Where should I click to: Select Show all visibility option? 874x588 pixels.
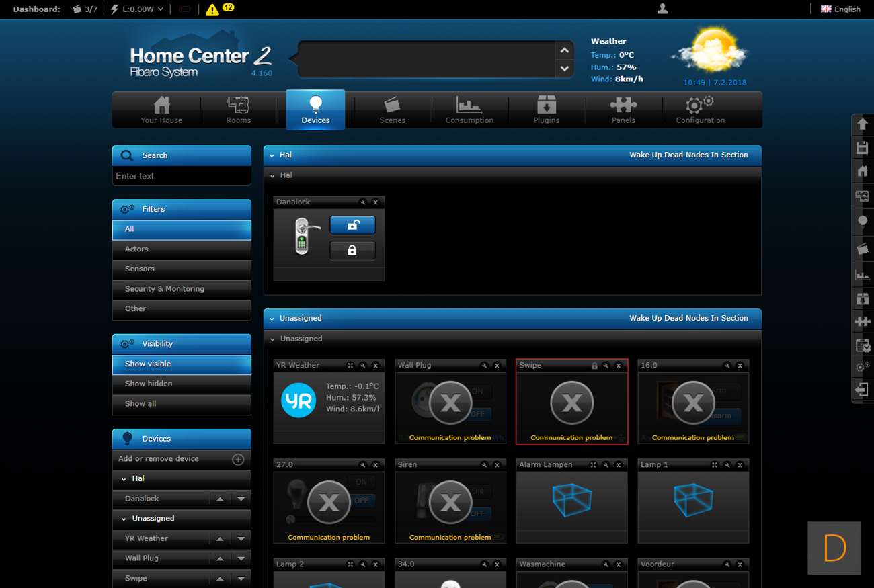182,403
